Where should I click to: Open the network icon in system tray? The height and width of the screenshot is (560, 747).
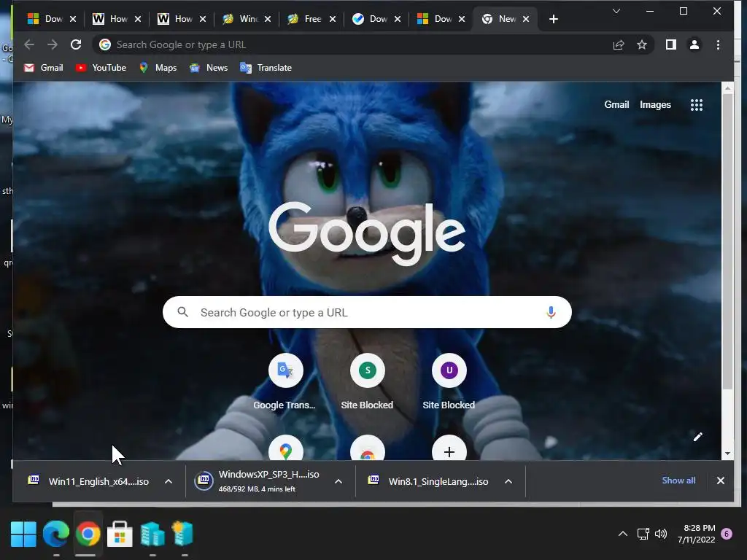pyautogui.click(x=643, y=534)
